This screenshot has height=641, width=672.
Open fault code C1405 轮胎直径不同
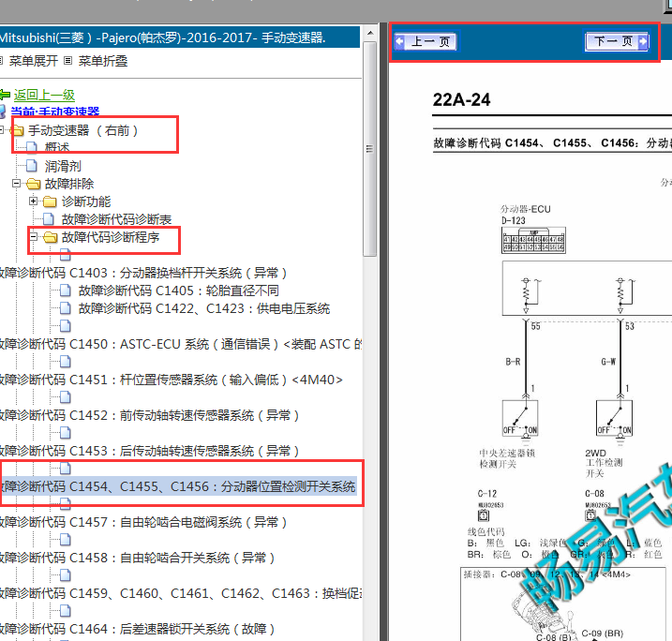point(179,291)
